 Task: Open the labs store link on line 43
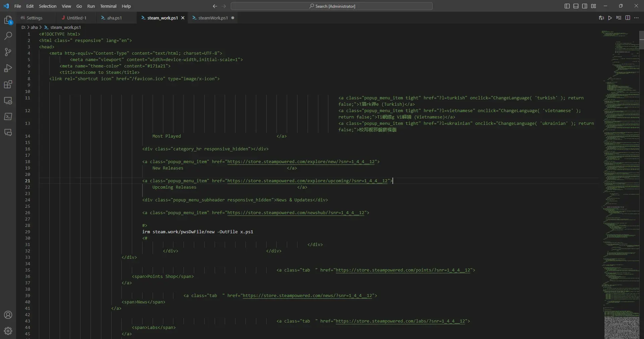tap(400, 321)
